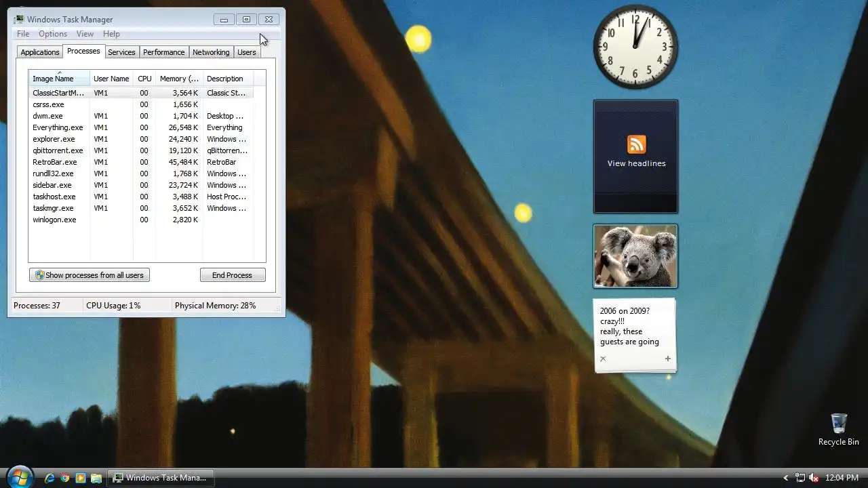
Task: Select the taskmgr.exe process
Action: click(141, 208)
